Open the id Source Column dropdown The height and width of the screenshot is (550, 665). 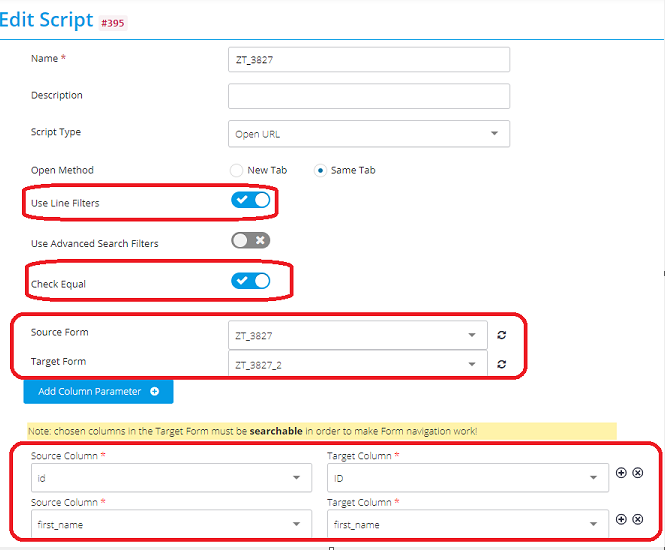click(171, 478)
